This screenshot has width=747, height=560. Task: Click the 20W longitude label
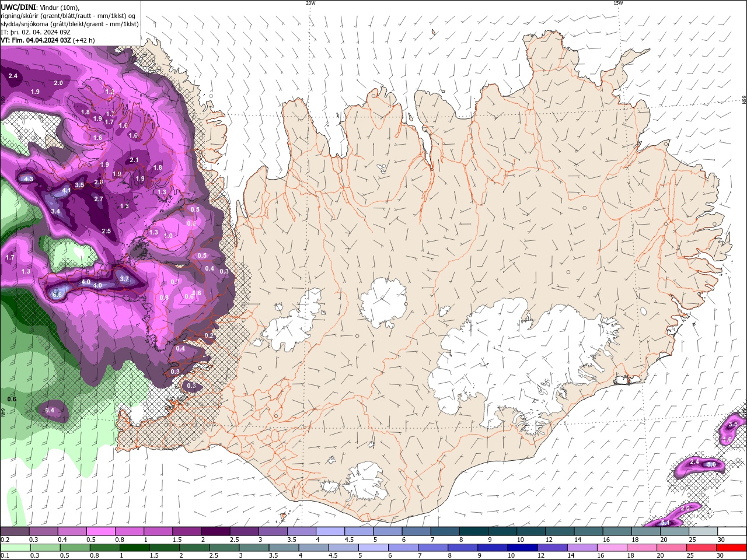[310, 3]
